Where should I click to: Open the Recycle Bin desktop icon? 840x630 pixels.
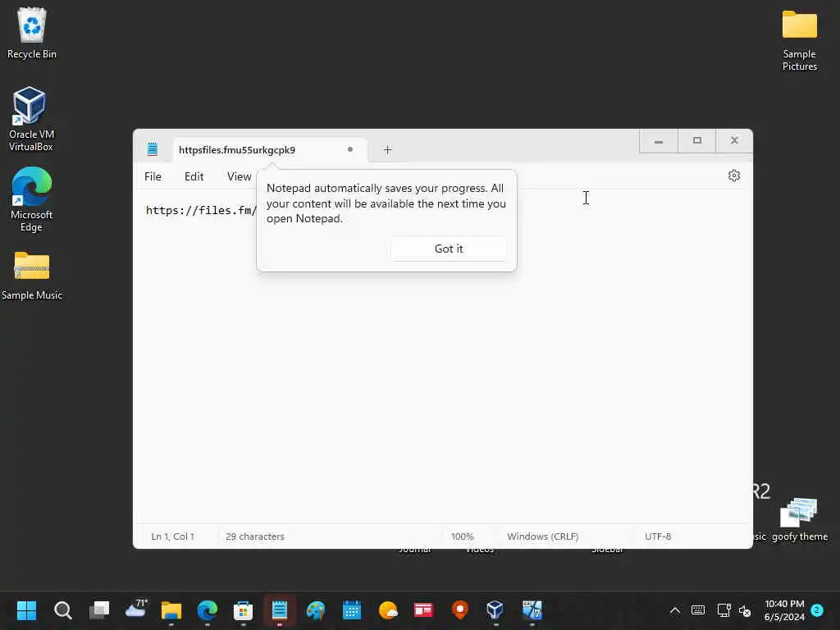pyautogui.click(x=32, y=33)
